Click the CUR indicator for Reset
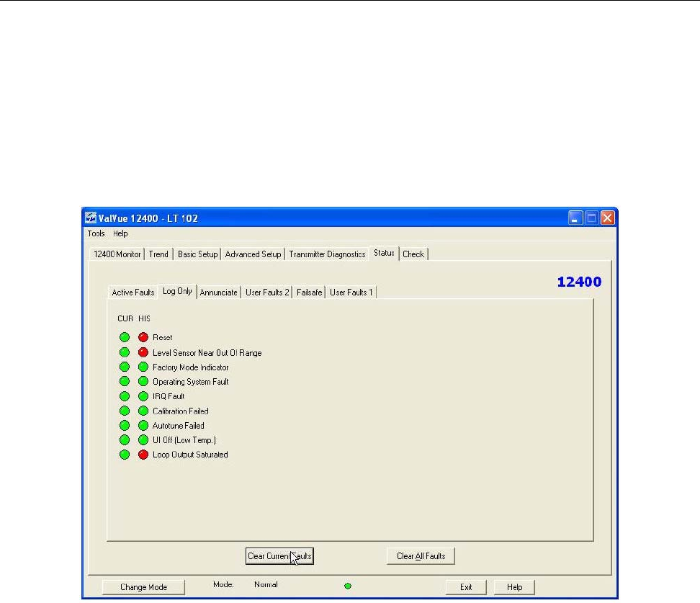 125,337
